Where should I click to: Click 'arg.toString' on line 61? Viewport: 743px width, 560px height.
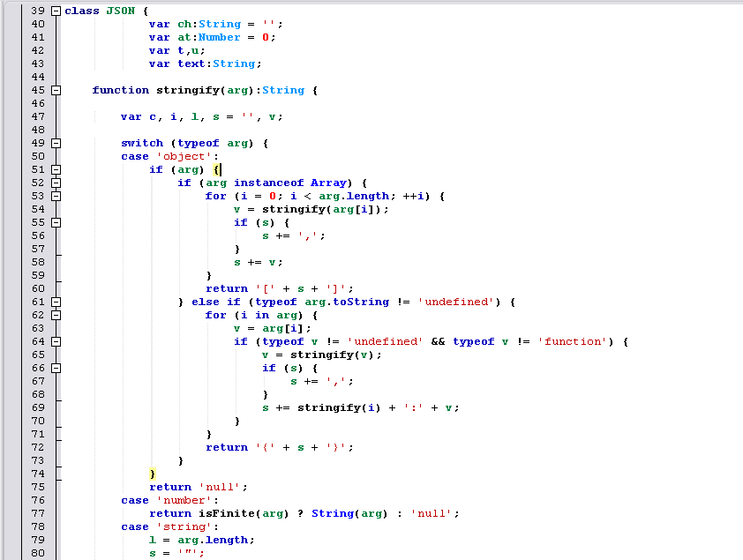click(x=347, y=302)
